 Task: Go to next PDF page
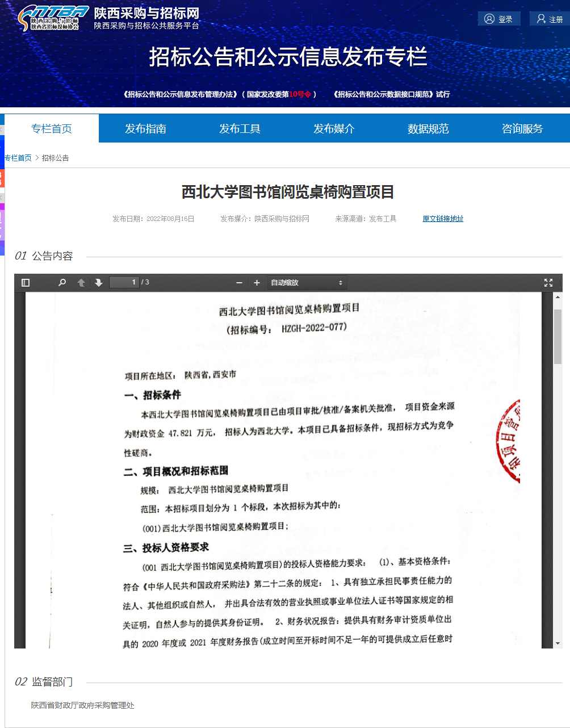(99, 283)
